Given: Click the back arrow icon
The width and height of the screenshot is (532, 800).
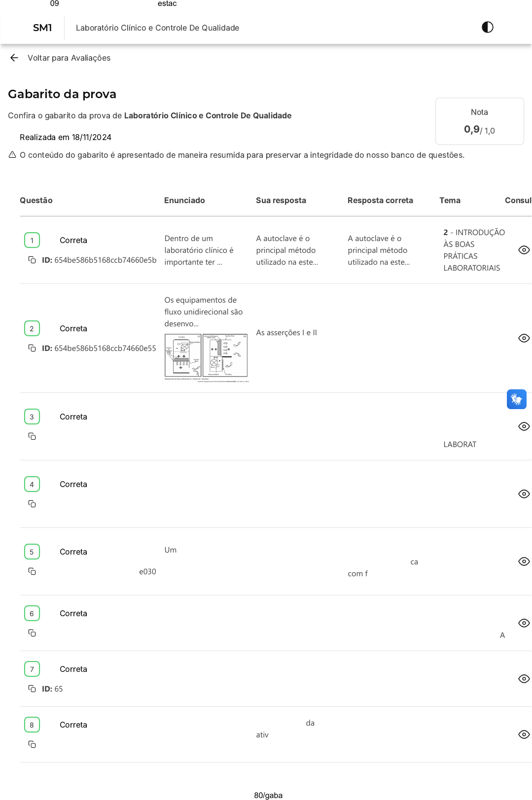Looking at the screenshot, I should coord(14,58).
